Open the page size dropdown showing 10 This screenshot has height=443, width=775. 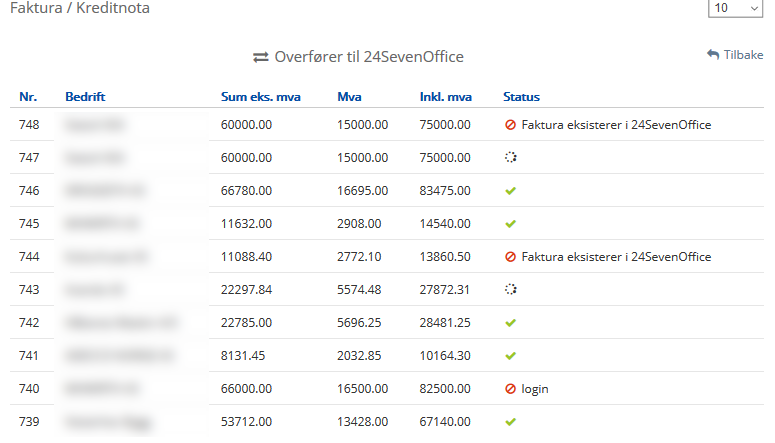(735, 8)
